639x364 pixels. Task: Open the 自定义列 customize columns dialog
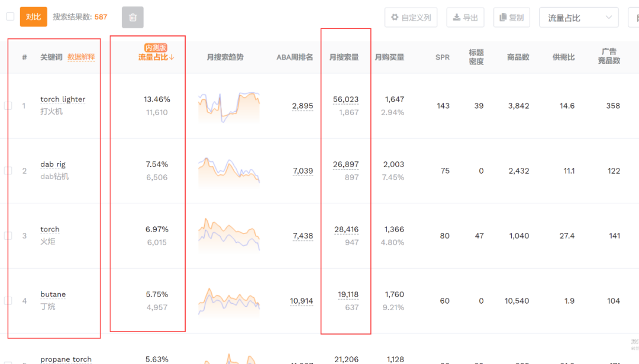[411, 17]
